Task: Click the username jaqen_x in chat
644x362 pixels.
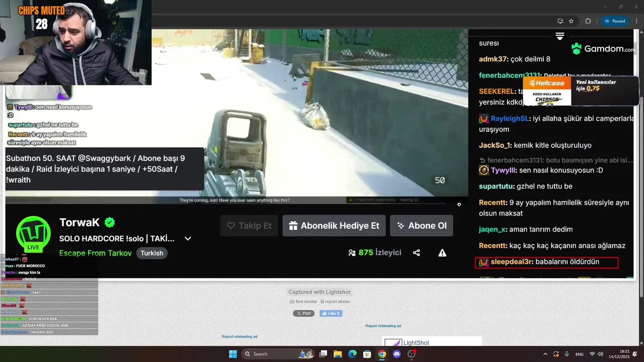Action: click(493, 229)
